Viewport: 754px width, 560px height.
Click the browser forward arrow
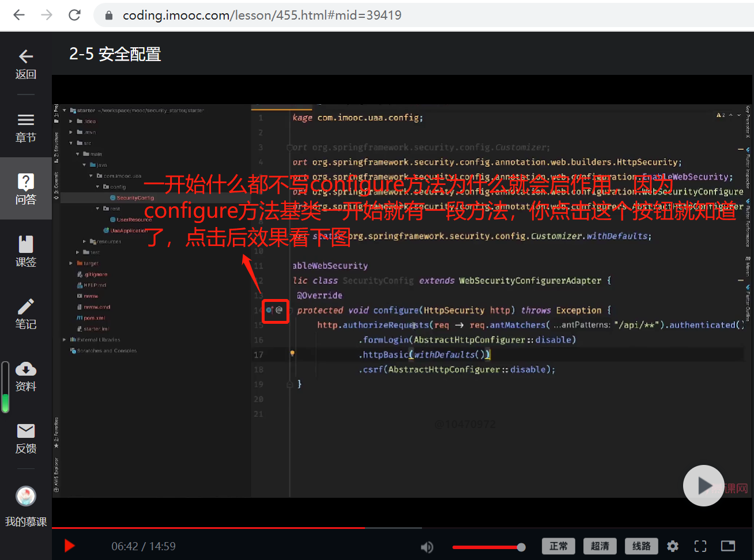click(47, 15)
